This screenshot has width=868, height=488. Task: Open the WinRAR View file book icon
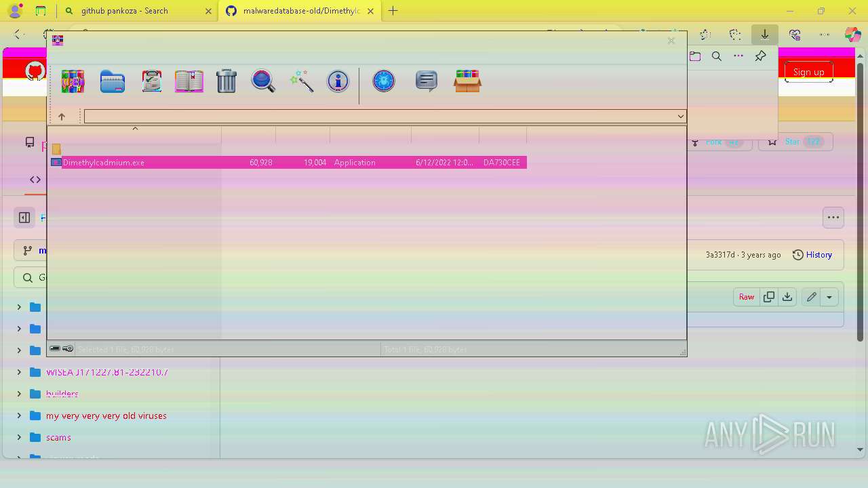pos(189,81)
